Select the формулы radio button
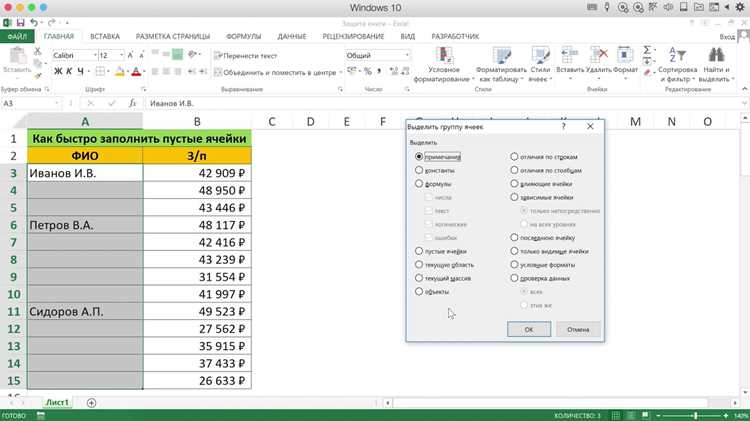The width and height of the screenshot is (750, 421). pyautogui.click(x=419, y=183)
